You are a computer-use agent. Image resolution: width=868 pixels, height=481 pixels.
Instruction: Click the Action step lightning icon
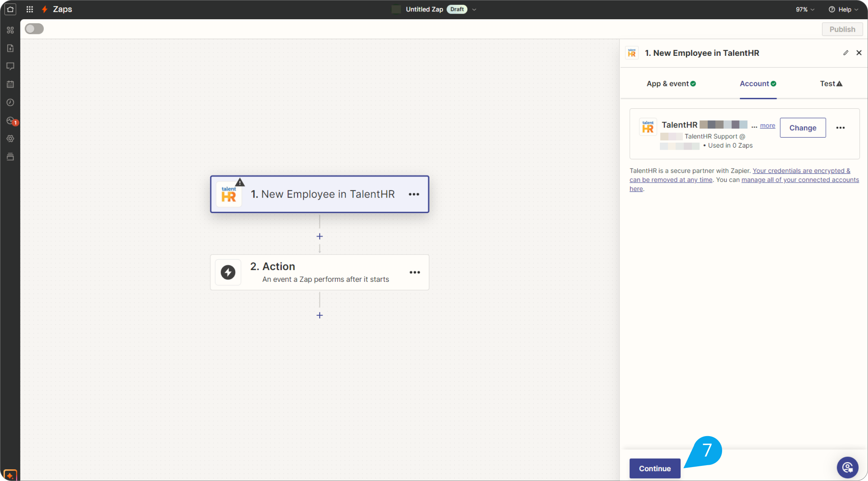coord(228,272)
